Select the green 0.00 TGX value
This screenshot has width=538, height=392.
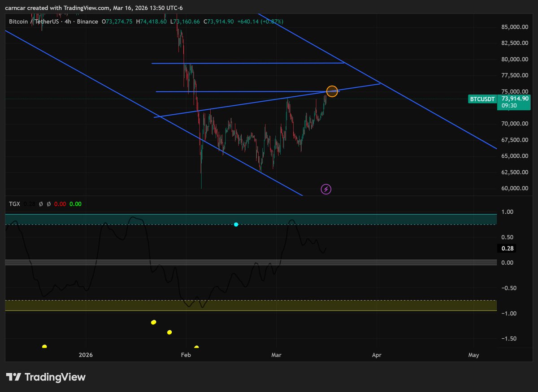coord(75,204)
